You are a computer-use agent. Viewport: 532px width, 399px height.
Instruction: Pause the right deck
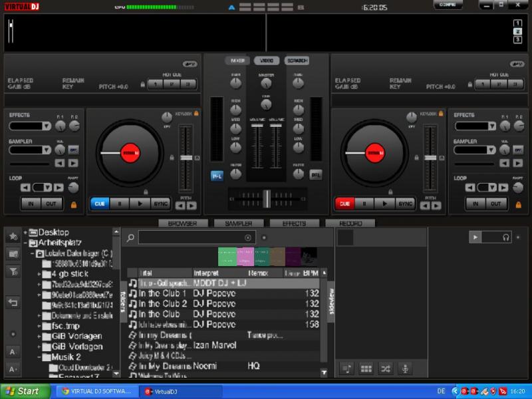(x=364, y=203)
